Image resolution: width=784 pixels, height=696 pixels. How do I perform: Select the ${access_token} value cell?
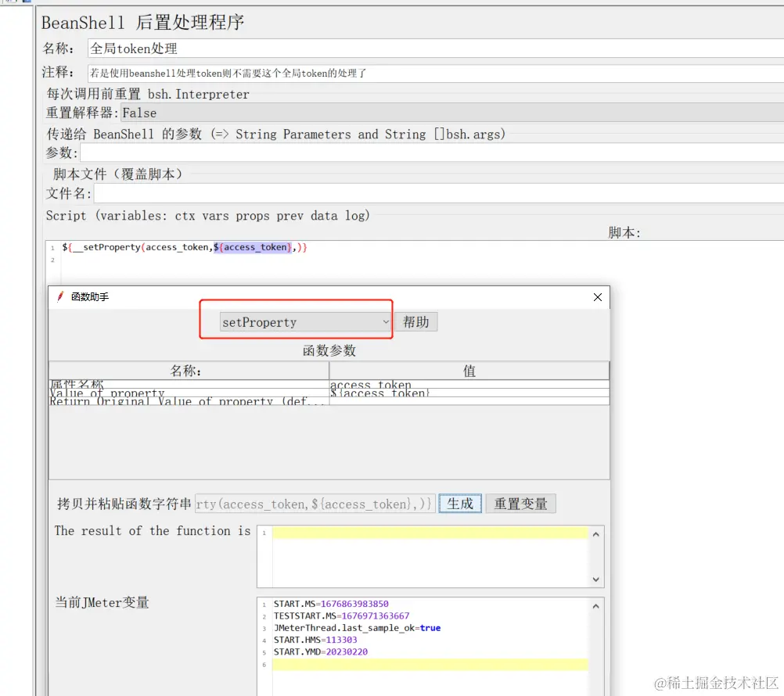(469, 393)
